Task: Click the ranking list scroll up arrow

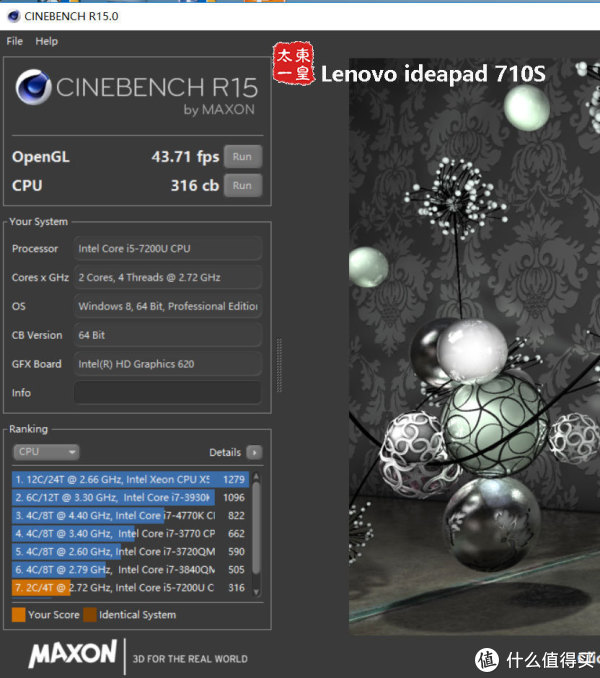Action: point(256,477)
